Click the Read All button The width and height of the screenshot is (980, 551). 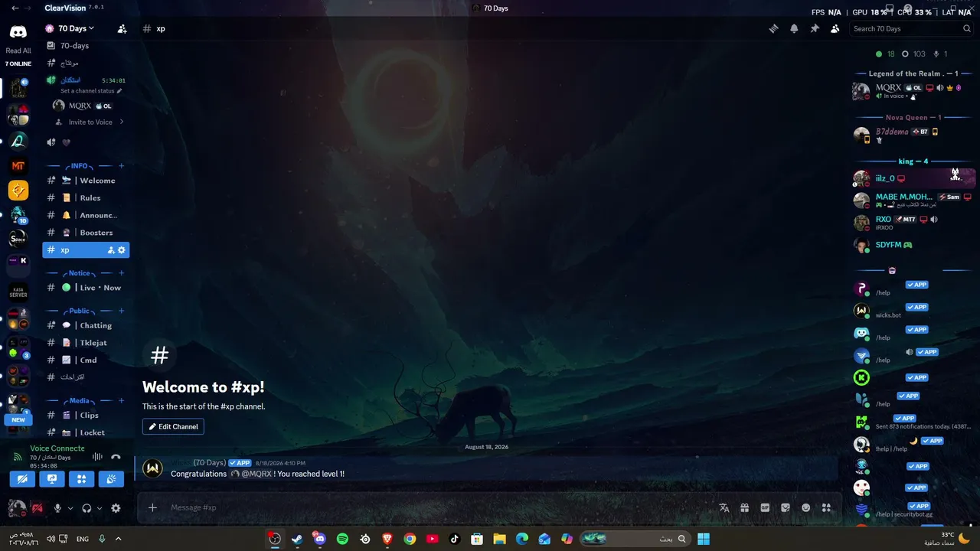(x=18, y=51)
